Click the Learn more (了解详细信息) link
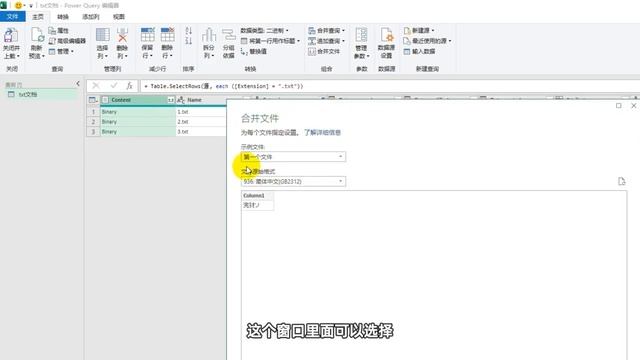Image resolution: width=640 pixels, height=360 pixels. click(322, 132)
